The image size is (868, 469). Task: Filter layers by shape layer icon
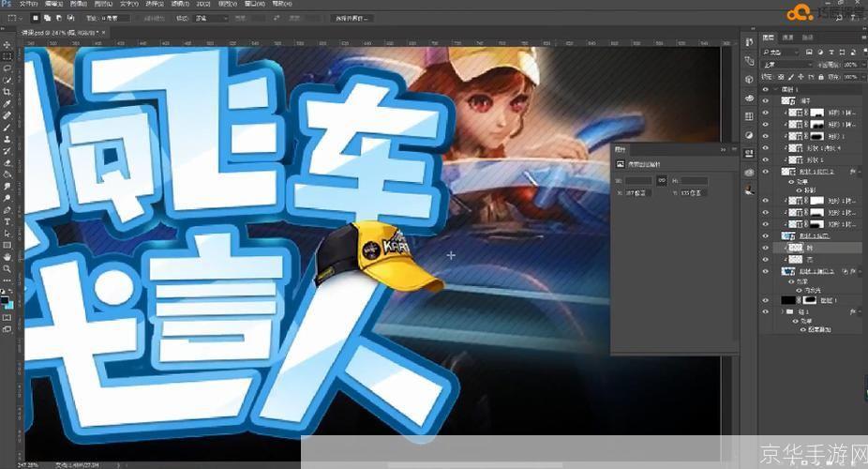tap(843, 52)
